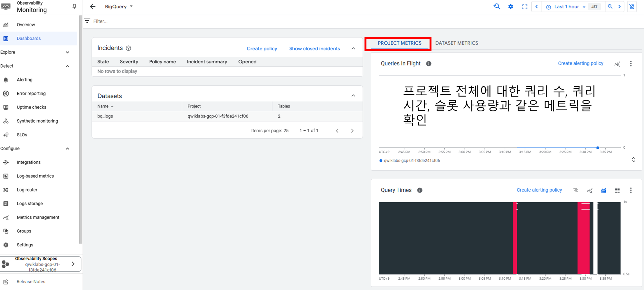Open Observability Scopes project selector

41,264
